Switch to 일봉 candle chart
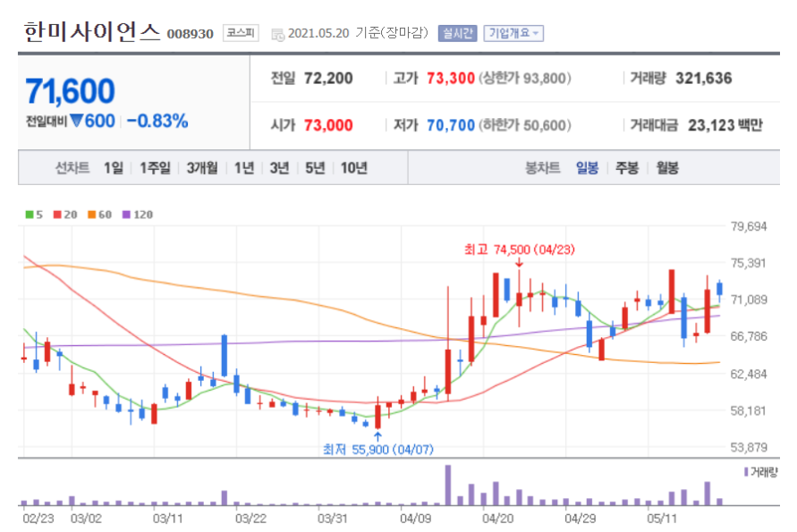Image resolution: width=797 pixels, height=532 pixels. click(587, 168)
